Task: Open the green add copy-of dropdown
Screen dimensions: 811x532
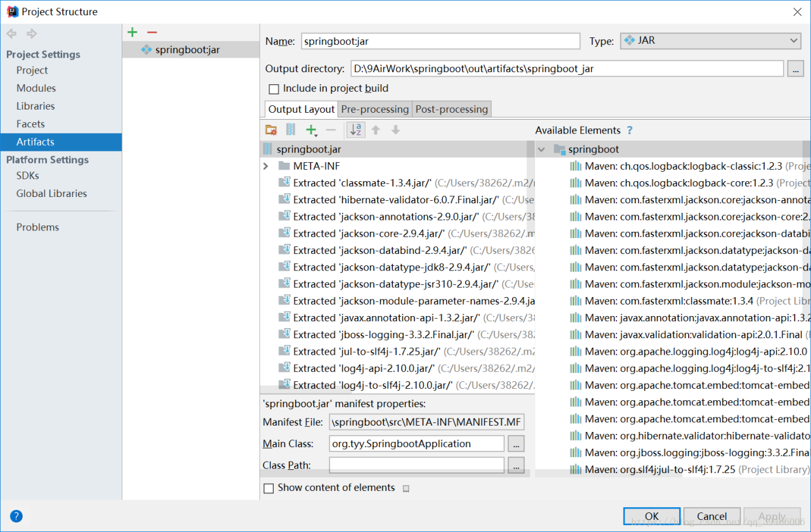Action: [x=311, y=130]
